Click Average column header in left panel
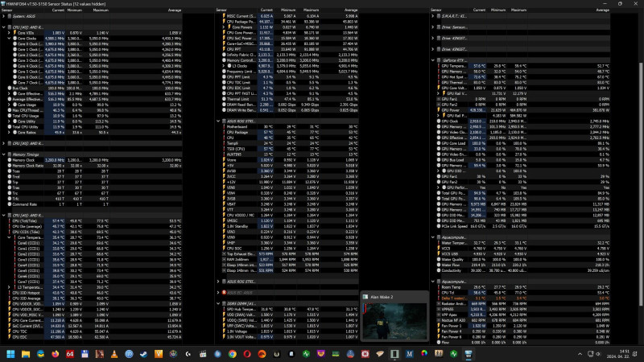 [x=175, y=10]
